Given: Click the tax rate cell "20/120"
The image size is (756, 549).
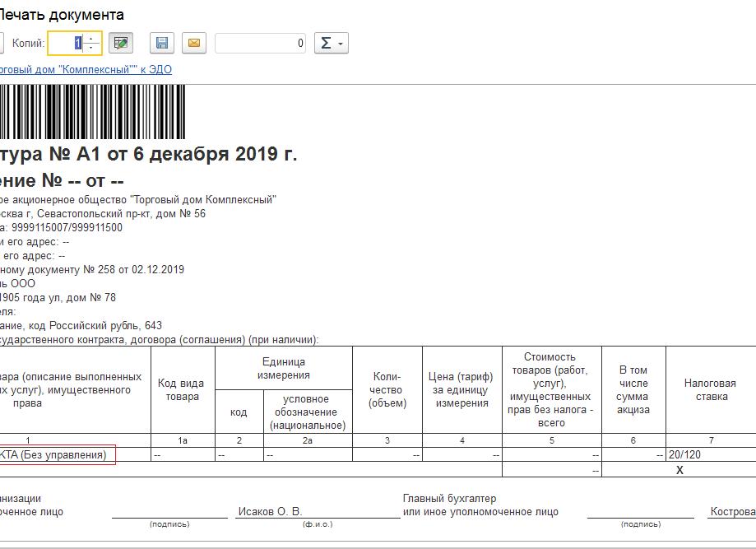Looking at the screenshot, I should click(x=711, y=455).
